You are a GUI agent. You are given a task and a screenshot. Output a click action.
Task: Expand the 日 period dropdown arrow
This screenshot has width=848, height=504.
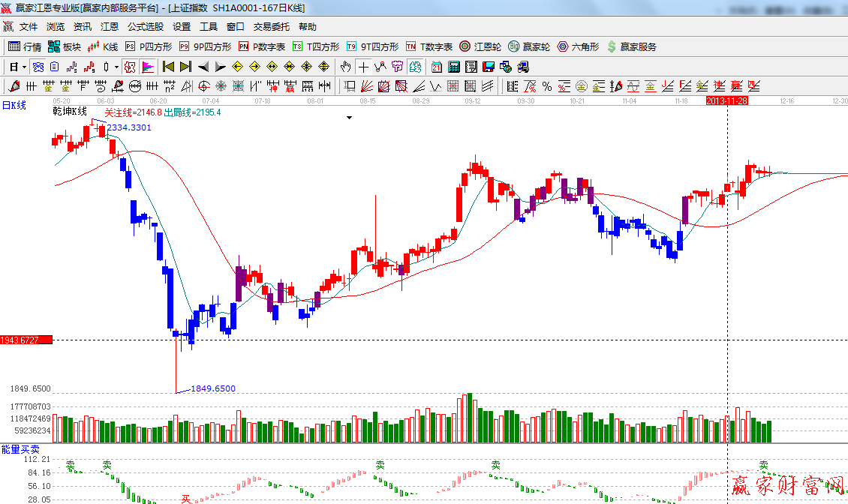(x=24, y=67)
